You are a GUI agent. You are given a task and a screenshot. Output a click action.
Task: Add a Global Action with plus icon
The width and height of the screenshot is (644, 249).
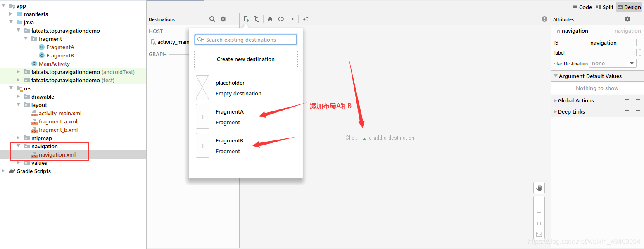[627, 100]
